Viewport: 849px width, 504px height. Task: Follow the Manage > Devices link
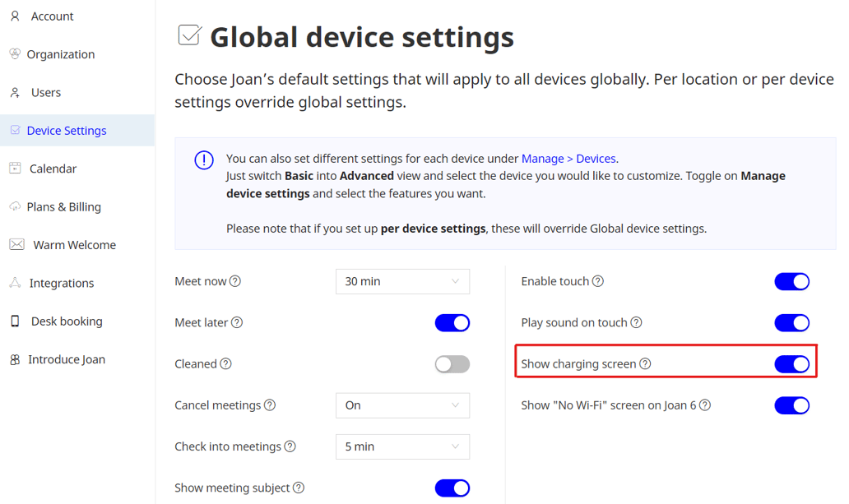coord(571,158)
